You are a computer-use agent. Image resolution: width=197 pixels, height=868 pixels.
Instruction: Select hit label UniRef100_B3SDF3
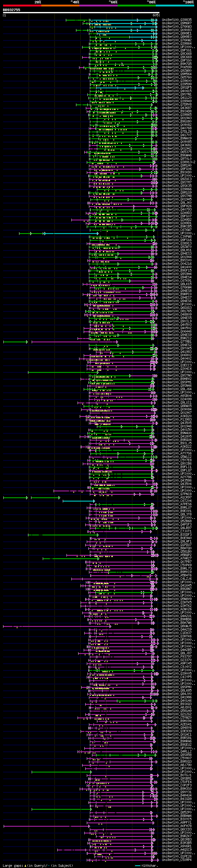pyautogui.click(x=177, y=535)
